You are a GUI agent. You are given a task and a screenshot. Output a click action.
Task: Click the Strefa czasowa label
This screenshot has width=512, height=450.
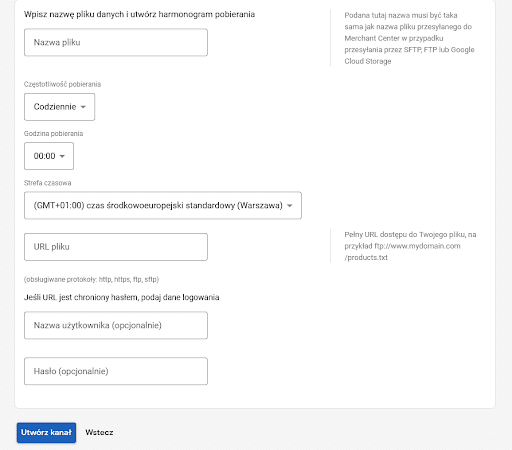pyautogui.click(x=47, y=183)
